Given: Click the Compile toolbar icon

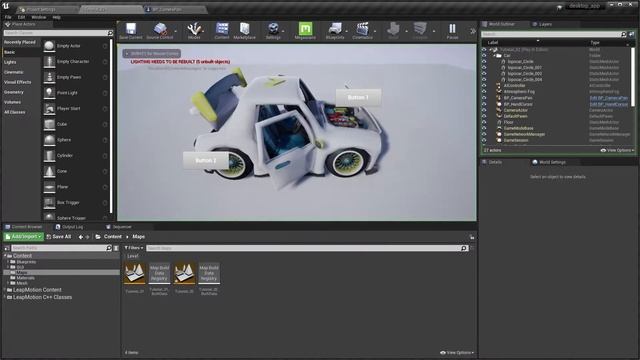Looking at the screenshot, I should pos(420,29).
